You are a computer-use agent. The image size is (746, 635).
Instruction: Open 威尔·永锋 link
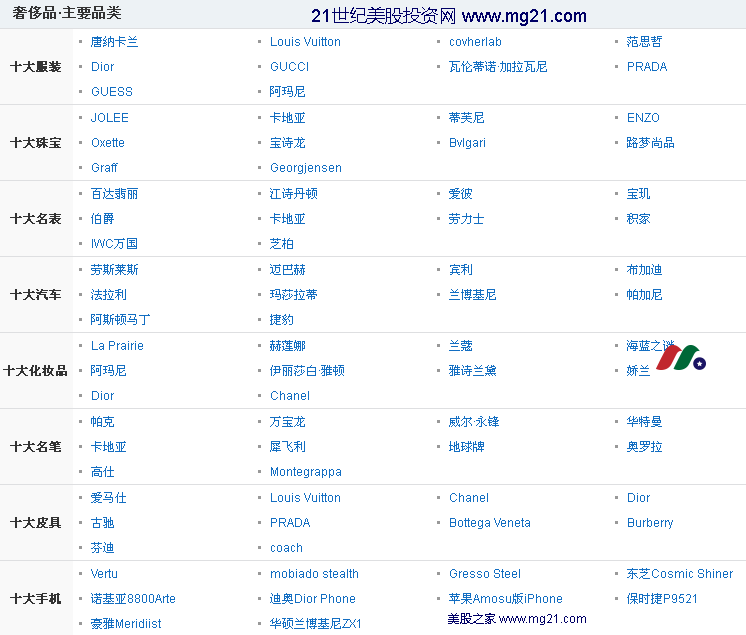tap(474, 422)
